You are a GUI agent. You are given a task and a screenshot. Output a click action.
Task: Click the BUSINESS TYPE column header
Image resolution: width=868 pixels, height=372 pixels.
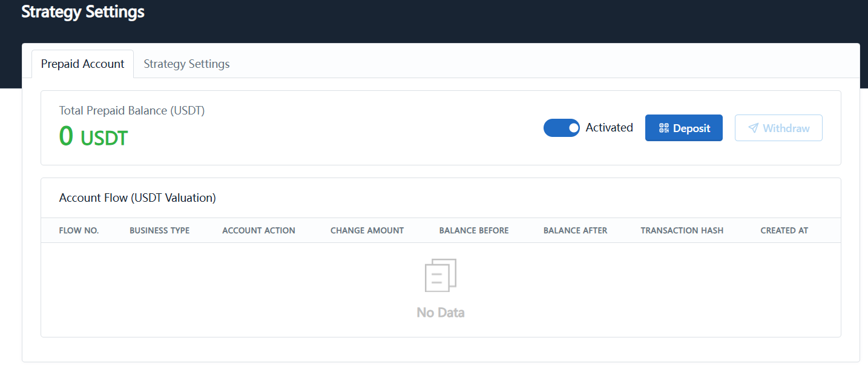[x=160, y=230]
